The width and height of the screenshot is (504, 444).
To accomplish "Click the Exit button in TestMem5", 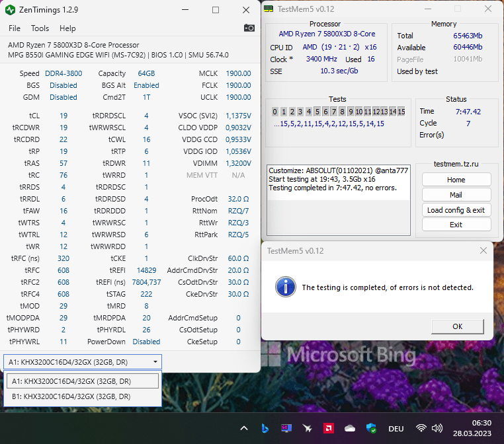I will (x=456, y=225).
